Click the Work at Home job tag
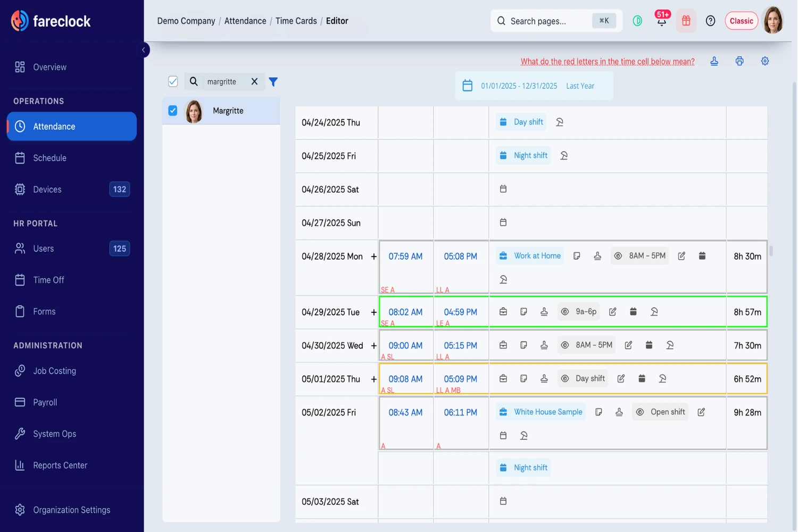Viewport: 798px width, 532px height. [530, 256]
